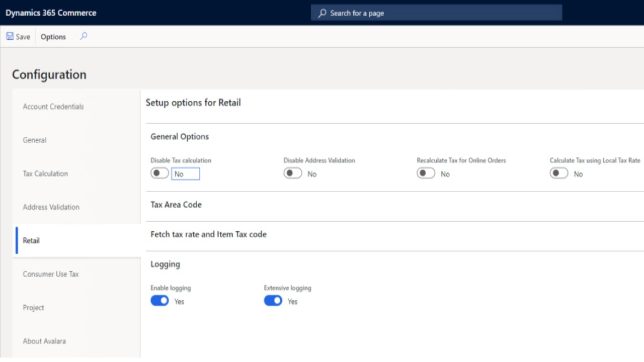Image resolution: width=644 pixels, height=362 pixels.
Task: Turn off Extensive logging switch
Action: point(273,301)
